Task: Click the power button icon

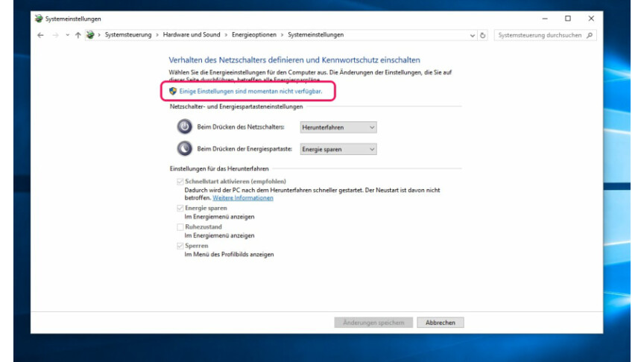Action: tap(184, 127)
